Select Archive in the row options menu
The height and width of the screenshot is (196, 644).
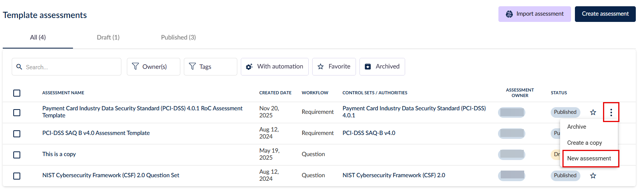pyautogui.click(x=576, y=127)
